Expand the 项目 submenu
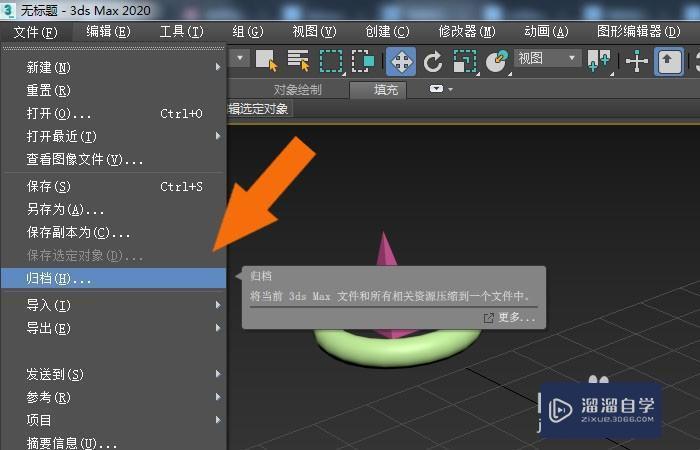This screenshot has width=700, height=450. point(113,420)
